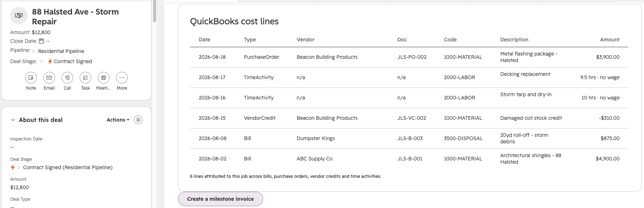The image size is (644, 208).
Task: Click the Code column header
Action: tap(450, 40)
